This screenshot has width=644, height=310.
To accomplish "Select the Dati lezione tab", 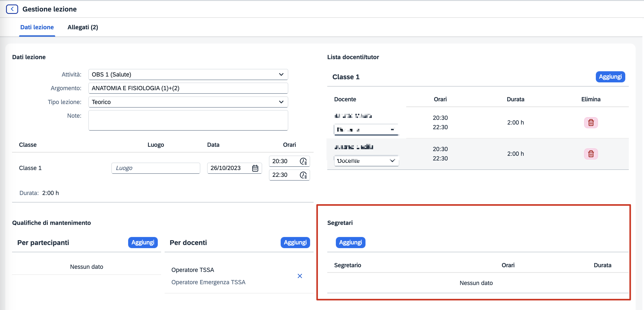I will click(37, 27).
